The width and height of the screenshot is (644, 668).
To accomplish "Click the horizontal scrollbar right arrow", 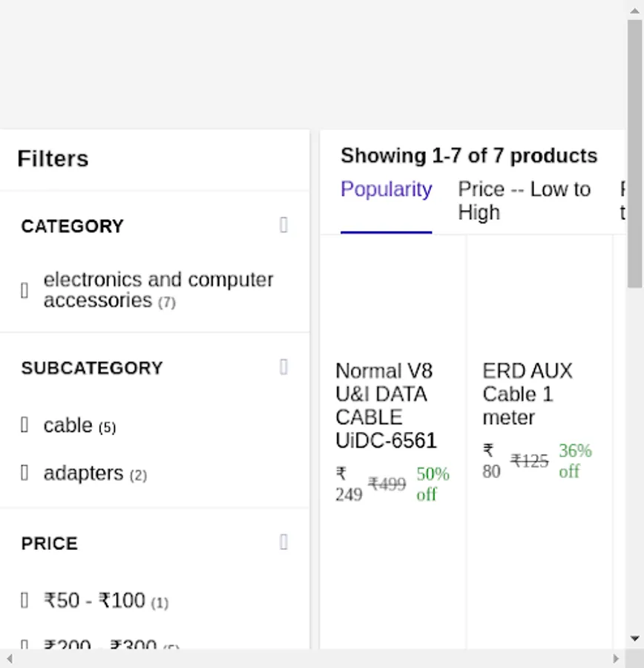I will click(616, 658).
